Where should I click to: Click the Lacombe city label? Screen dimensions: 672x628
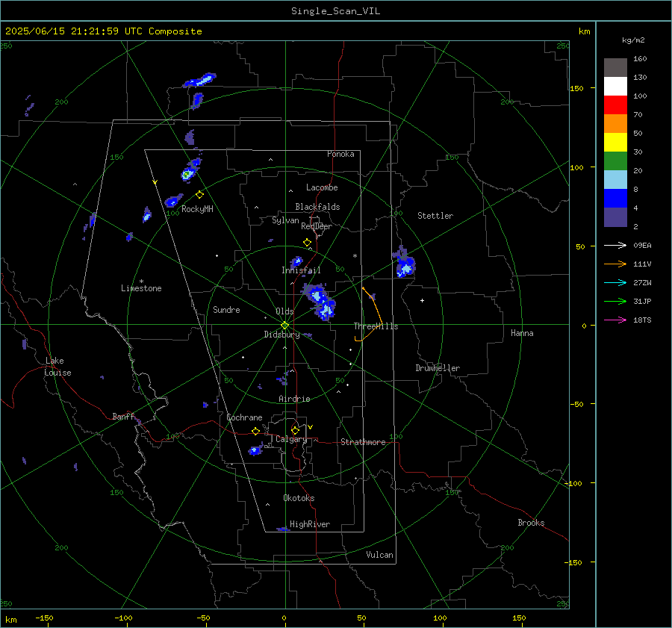pos(322,187)
